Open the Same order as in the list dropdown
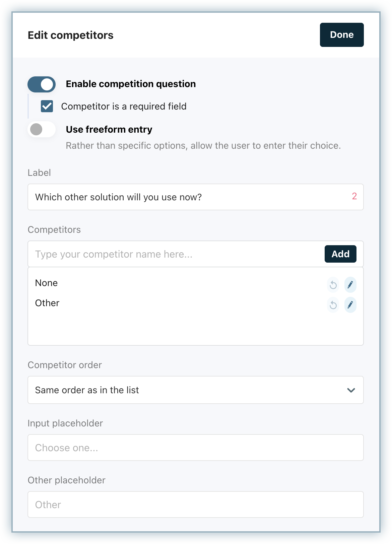 (x=195, y=390)
